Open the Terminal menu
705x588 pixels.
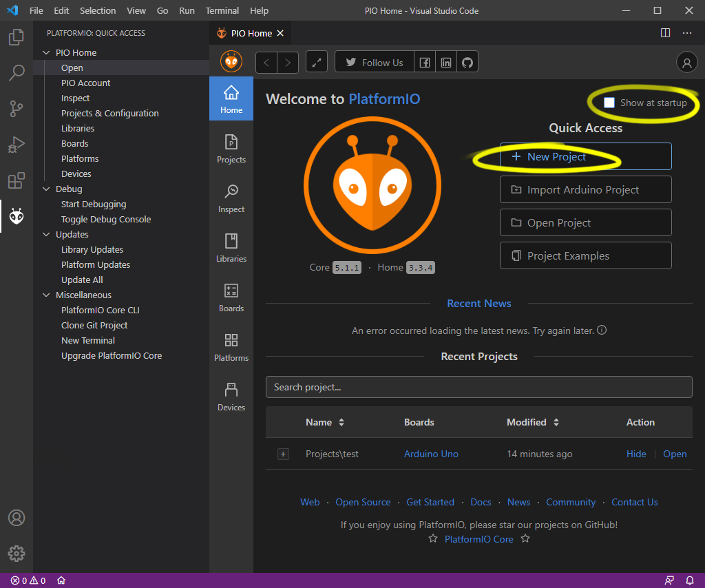(222, 10)
